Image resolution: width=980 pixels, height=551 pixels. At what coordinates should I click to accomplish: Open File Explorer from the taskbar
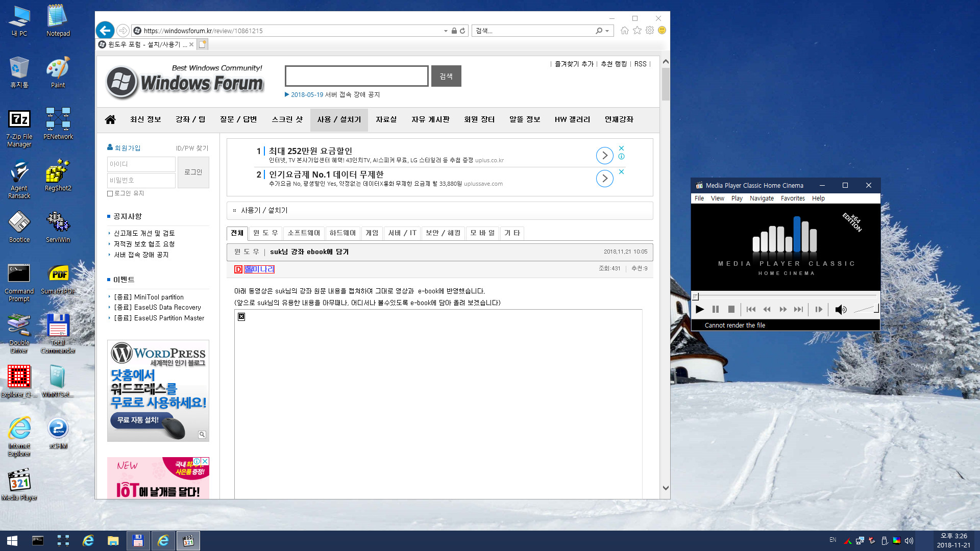(113, 541)
